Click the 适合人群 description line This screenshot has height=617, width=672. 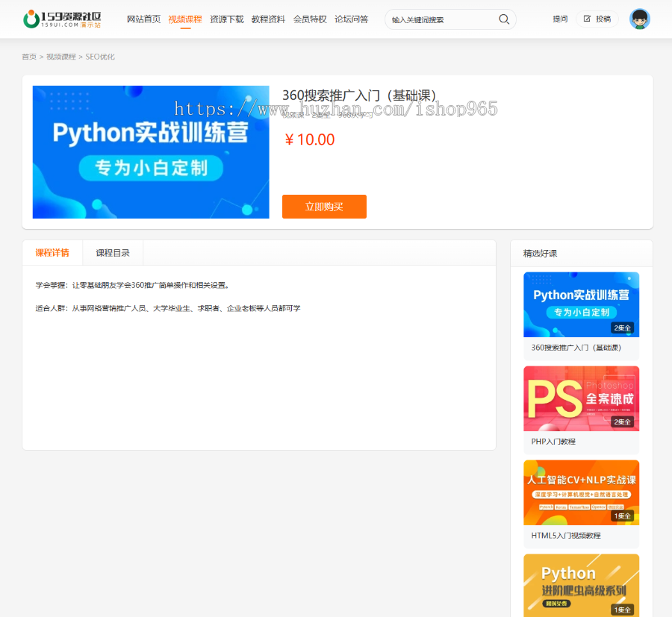coord(168,308)
